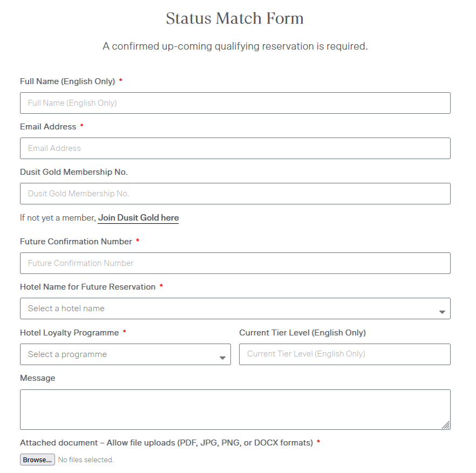Click the Email Address input field
The height and width of the screenshot is (473, 476).
235,148
